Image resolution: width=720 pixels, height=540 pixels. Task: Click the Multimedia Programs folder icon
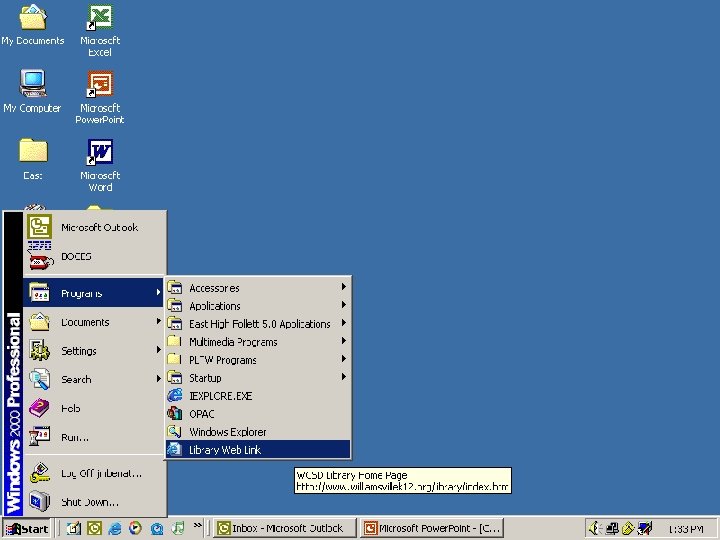[174, 341]
